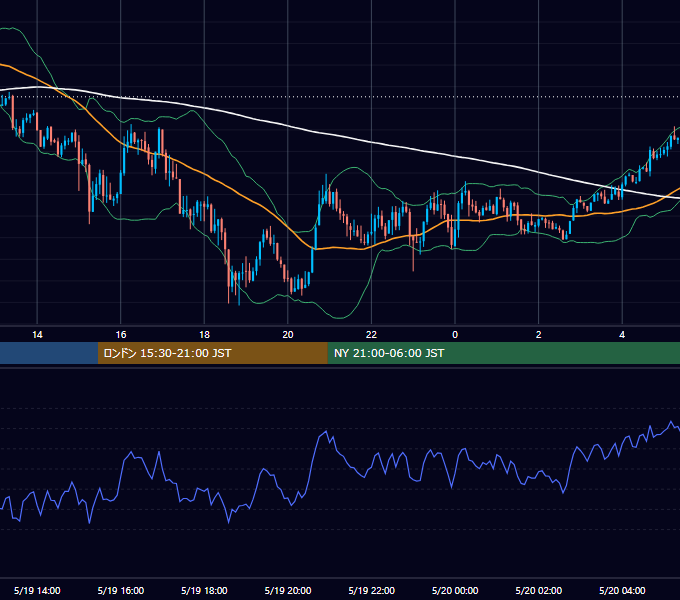Screen dimensions: 680x600
Task: Click the 14 hour label on price chart axis
Action: click(37, 335)
